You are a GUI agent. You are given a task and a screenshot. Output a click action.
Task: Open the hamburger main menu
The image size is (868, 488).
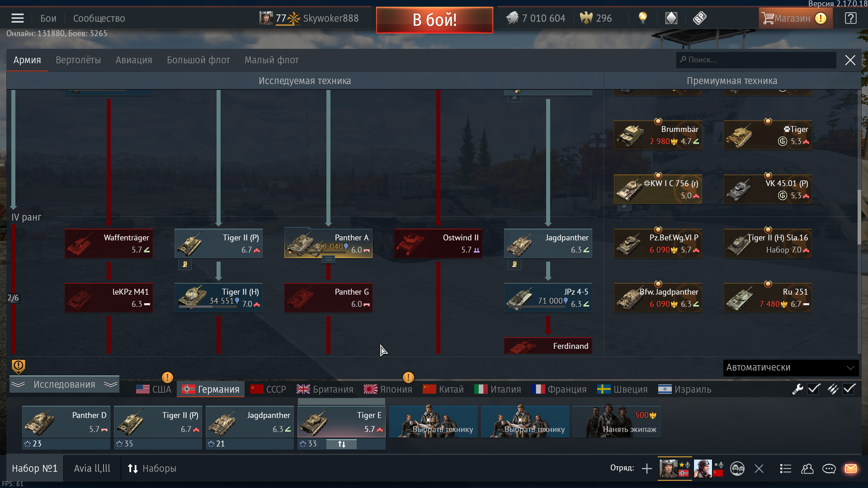pos(18,18)
